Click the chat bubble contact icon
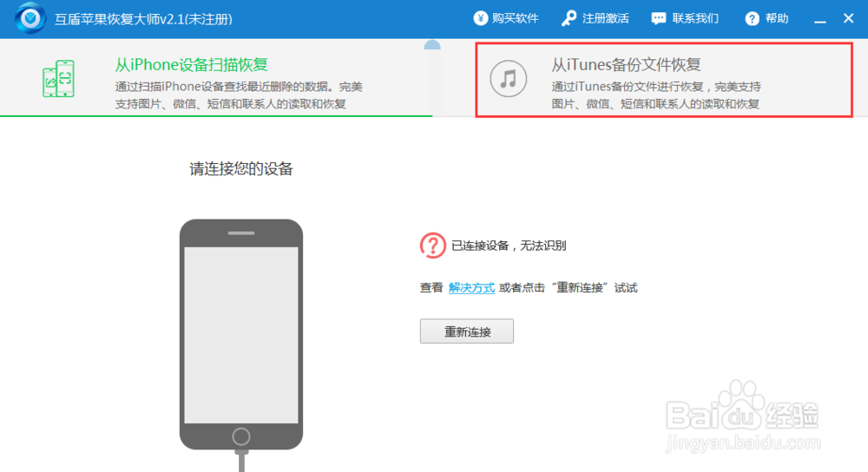 coord(659,19)
